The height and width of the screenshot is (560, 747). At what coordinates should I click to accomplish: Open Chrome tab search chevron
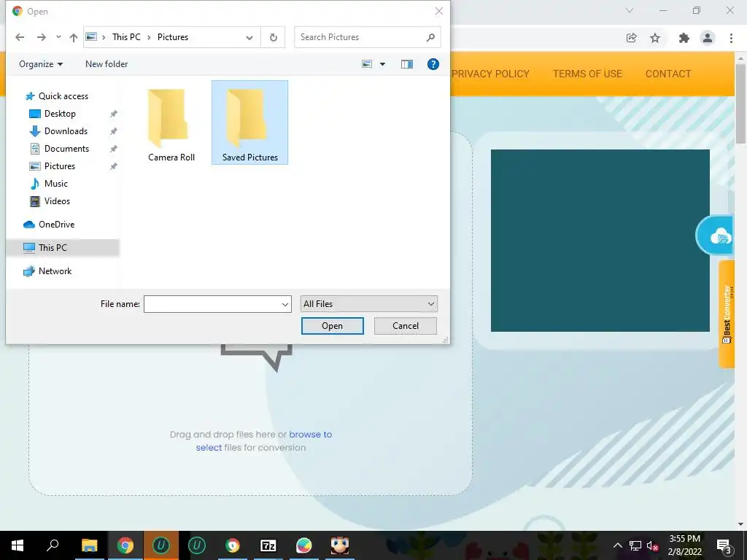(630, 10)
